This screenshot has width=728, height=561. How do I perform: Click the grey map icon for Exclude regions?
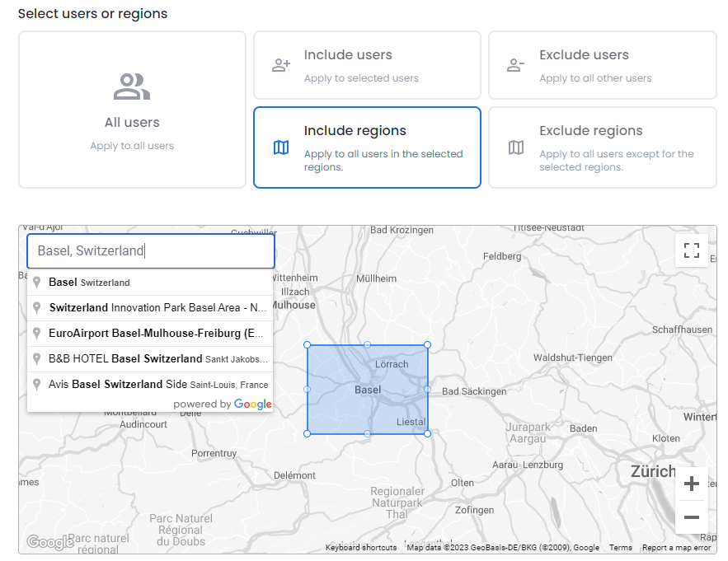516,147
